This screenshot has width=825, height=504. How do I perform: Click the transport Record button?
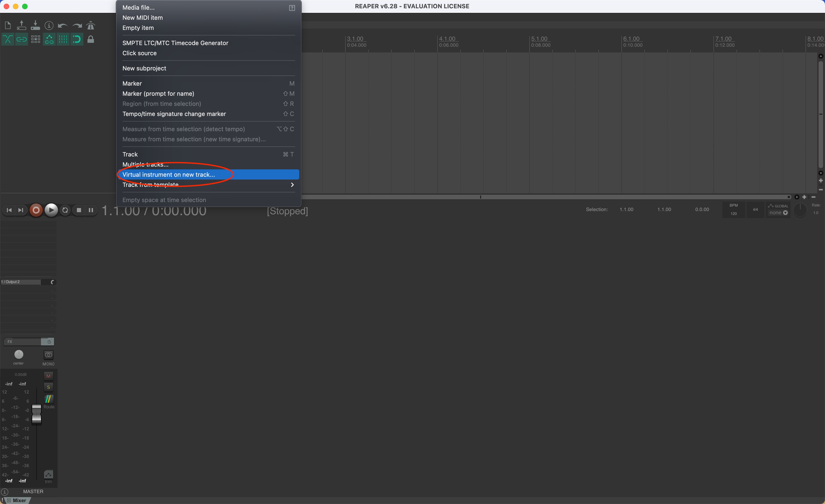point(36,210)
